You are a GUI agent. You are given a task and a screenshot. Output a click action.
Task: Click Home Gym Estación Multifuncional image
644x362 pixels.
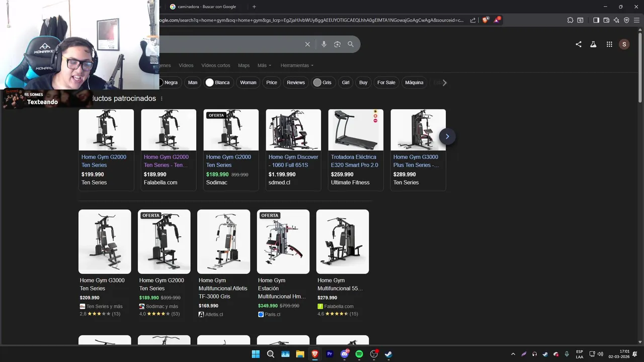click(x=283, y=242)
